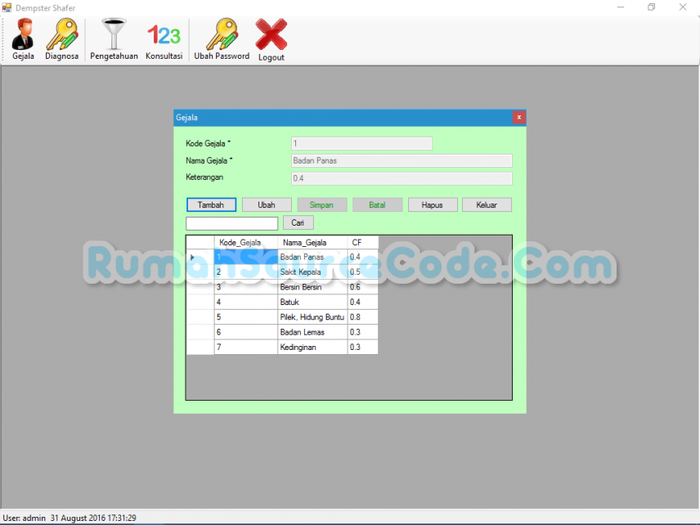Restore down the Dempster Shafer window
This screenshot has height=525, width=700.
click(x=651, y=7)
